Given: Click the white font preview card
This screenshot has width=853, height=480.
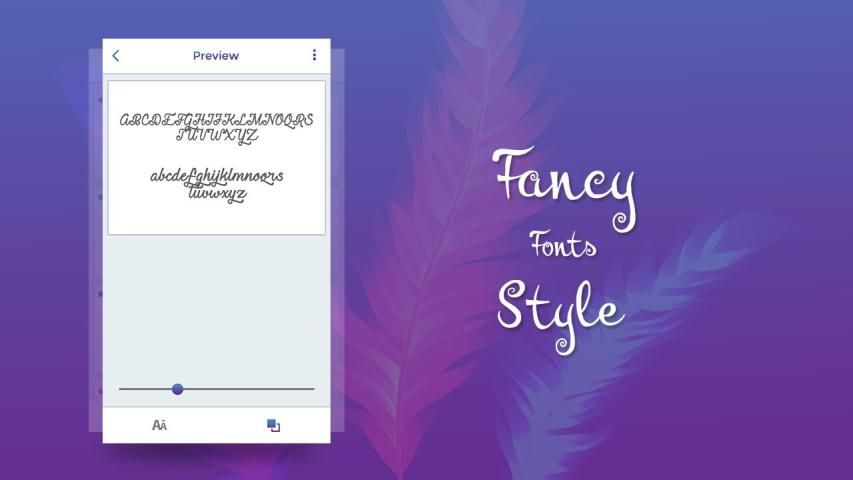Looking at the screenshot, I should tap(217, 217).
